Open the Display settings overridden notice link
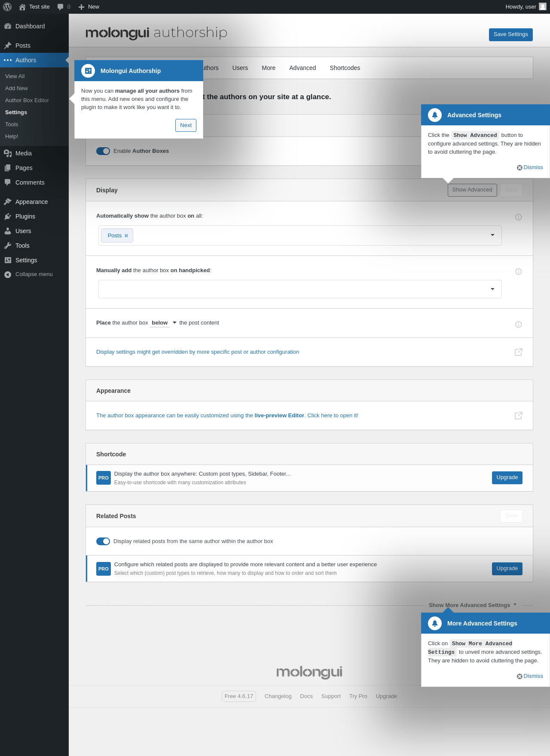The height and width of the screenshot is (756, 550). [198, 352]
